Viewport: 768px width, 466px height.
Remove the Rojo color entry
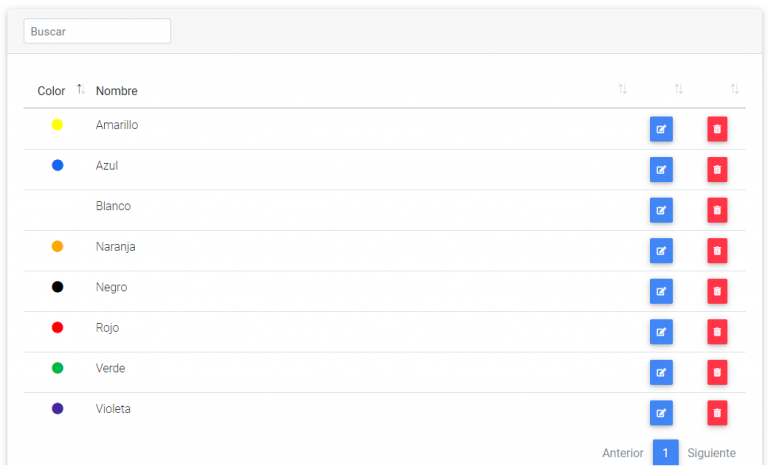(717, 332)
